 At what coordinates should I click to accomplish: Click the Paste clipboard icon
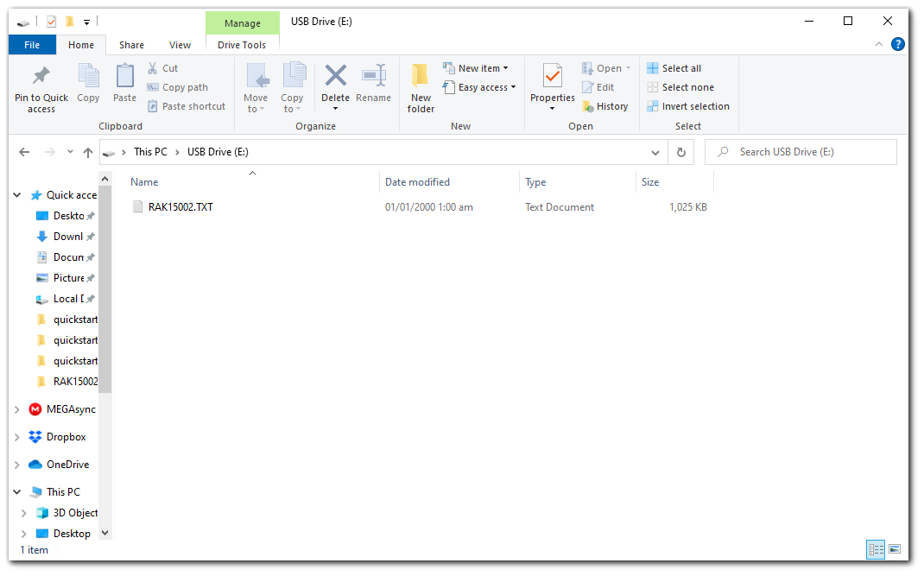125,76
